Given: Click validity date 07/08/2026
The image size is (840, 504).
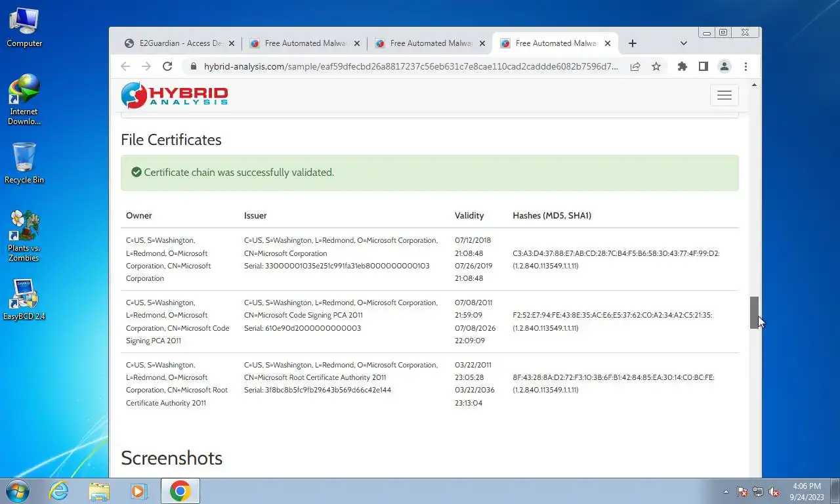Looking at the screenshot, I should coord(475,328).
